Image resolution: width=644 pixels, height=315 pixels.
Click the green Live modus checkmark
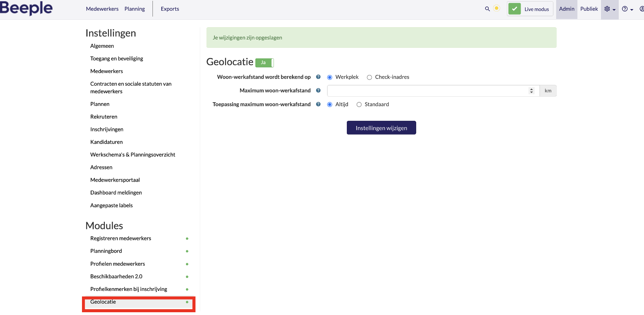pos(515,9)
